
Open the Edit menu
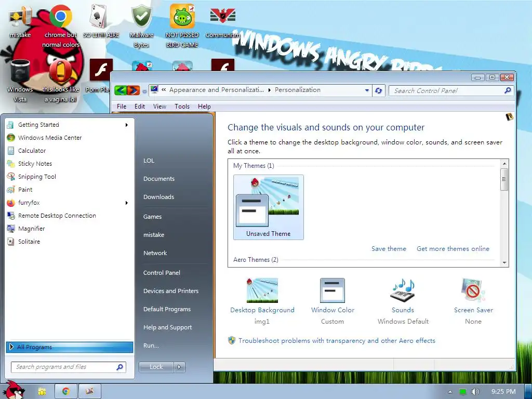[139, 107]
